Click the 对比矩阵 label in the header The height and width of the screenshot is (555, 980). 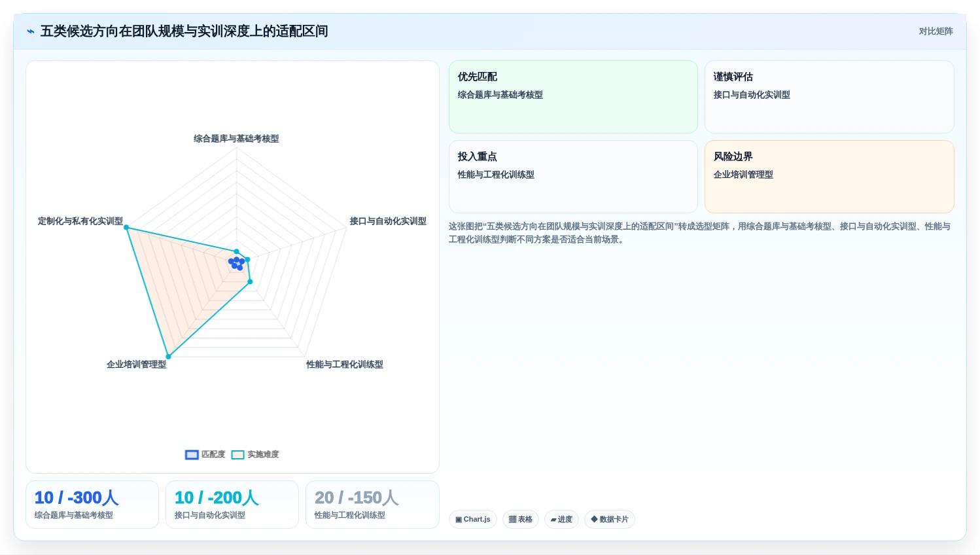tap(936, 31)
